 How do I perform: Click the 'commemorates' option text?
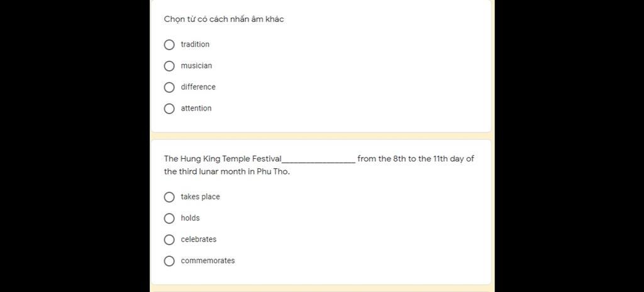[x=208, y=261]
